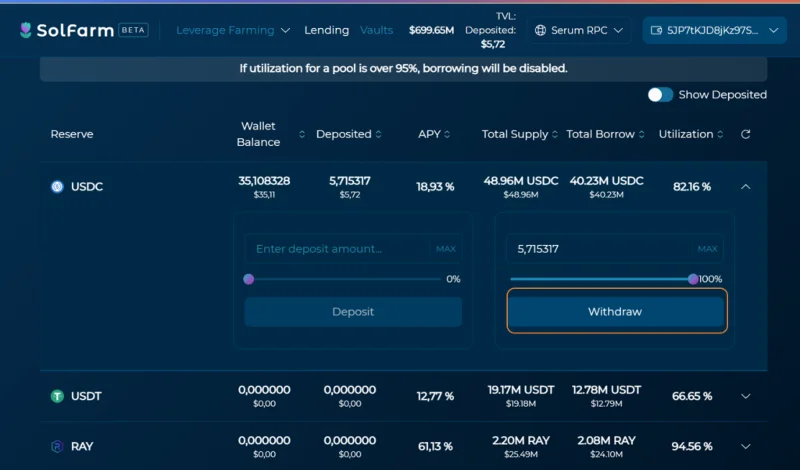The image size is (800, 470).
Task: Click the Deposited column header label
Action: coord(344,134)
